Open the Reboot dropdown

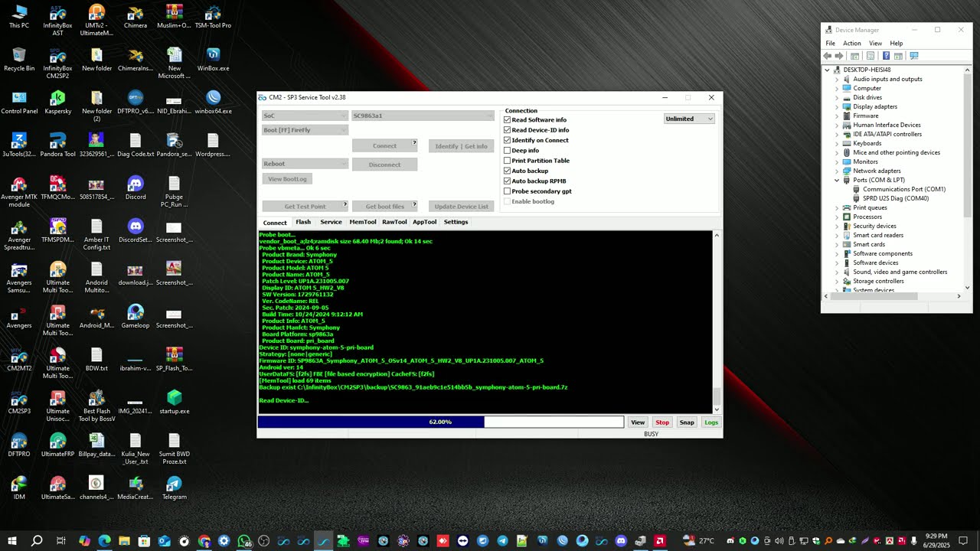click(x=305, y=164)
